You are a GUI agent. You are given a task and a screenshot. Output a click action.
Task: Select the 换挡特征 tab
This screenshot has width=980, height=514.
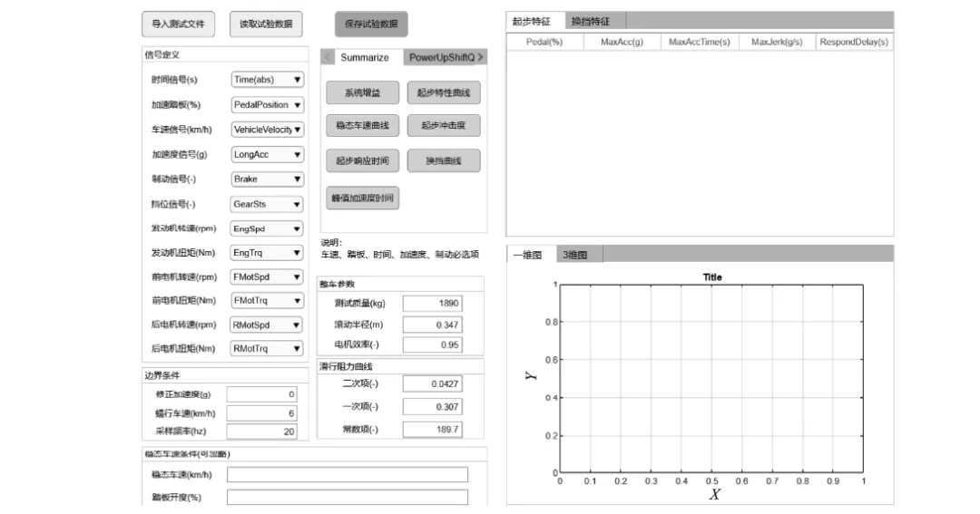click(594, 21)
